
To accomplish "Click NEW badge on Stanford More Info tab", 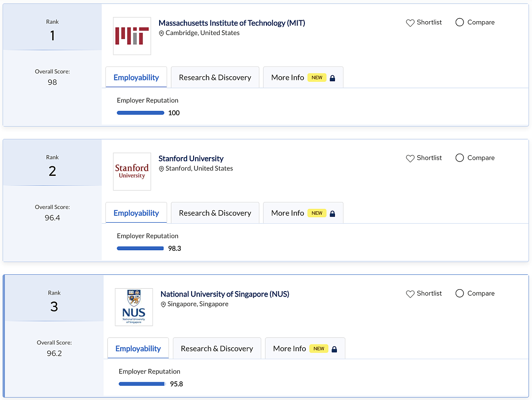I will coord(317,213).
